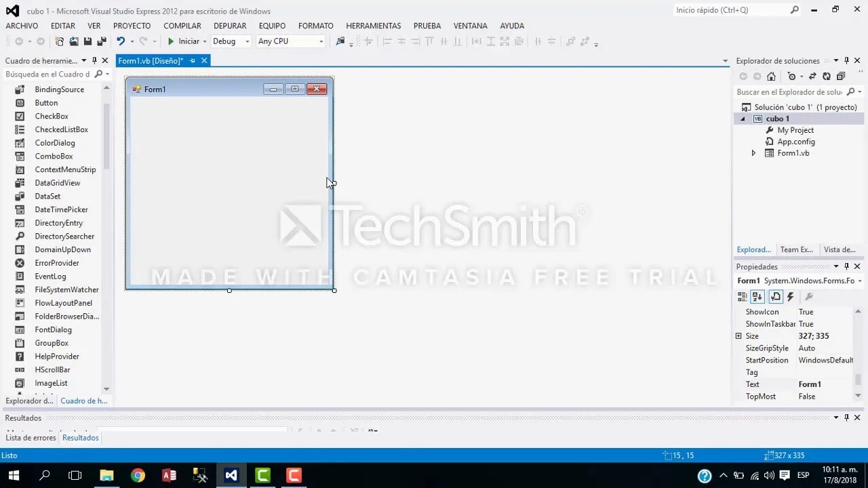
Task: Select the DataGridView toolbox control
Action: 57,183
